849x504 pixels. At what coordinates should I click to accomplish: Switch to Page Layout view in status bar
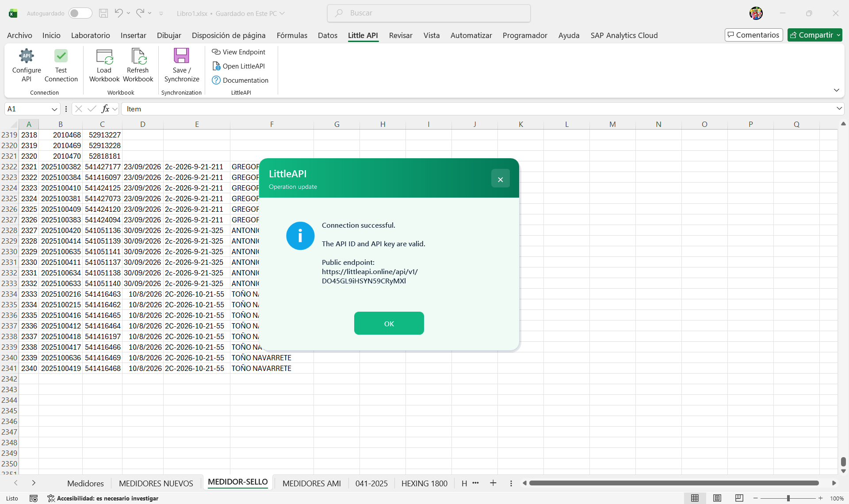717,498
